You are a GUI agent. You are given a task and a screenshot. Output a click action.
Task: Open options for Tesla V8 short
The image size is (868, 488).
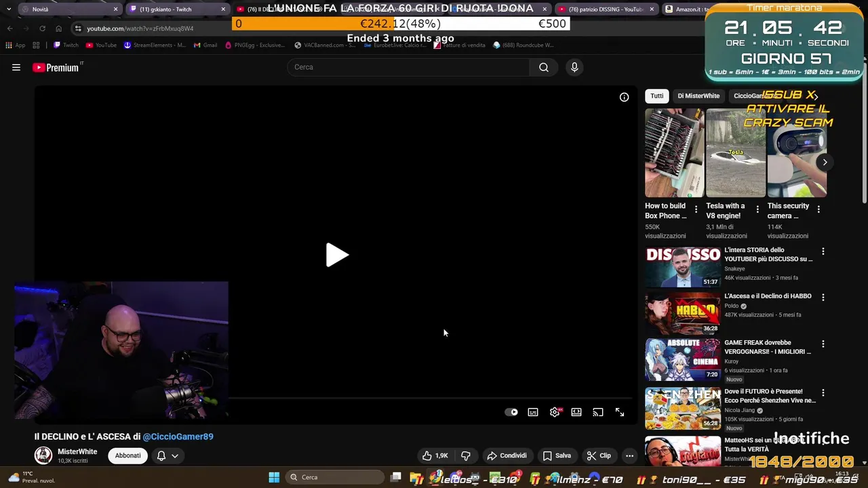[x=757, y=209]
